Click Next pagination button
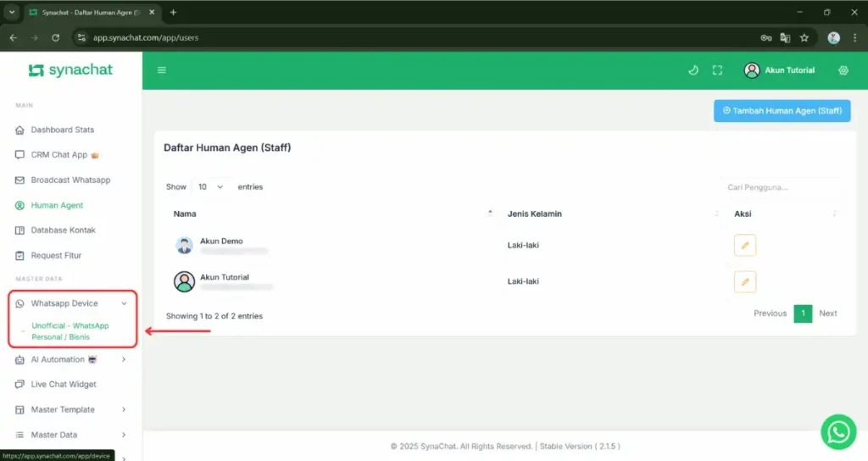 coord(828,314)
